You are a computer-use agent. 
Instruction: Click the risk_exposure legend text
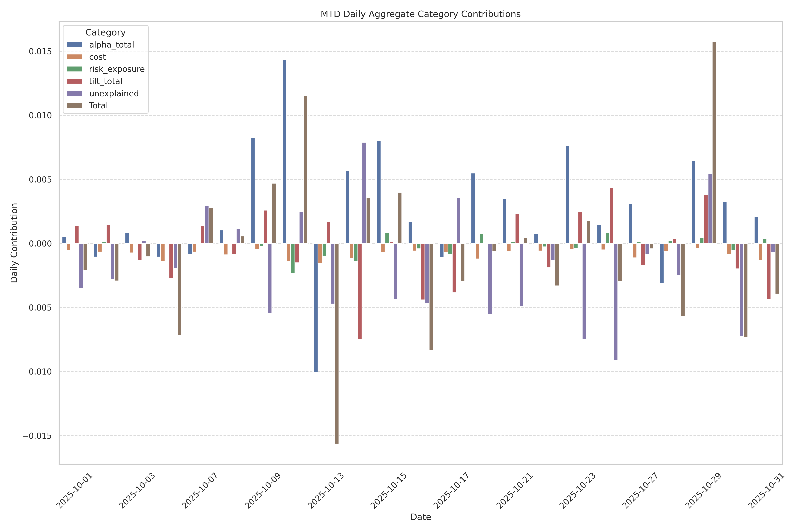(x=117, y=69)
